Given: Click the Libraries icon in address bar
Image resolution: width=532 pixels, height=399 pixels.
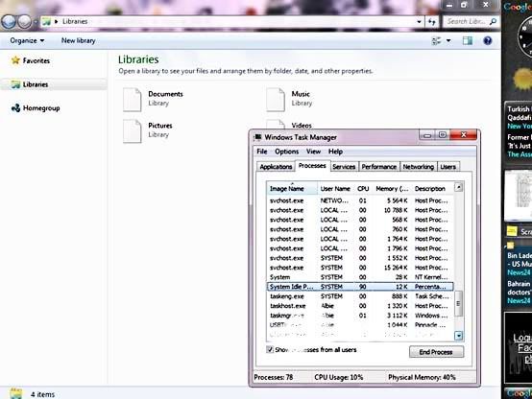Looking at the screenshot, I should [46, 22].
